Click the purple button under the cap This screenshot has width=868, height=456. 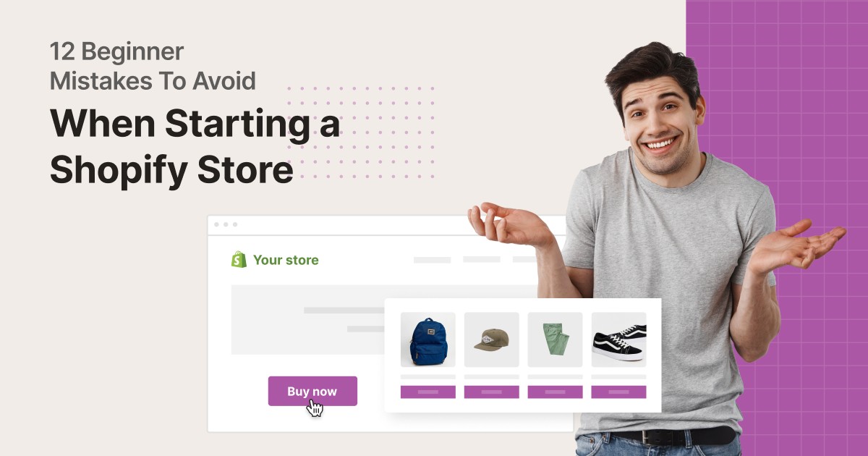tap(492, 392)
